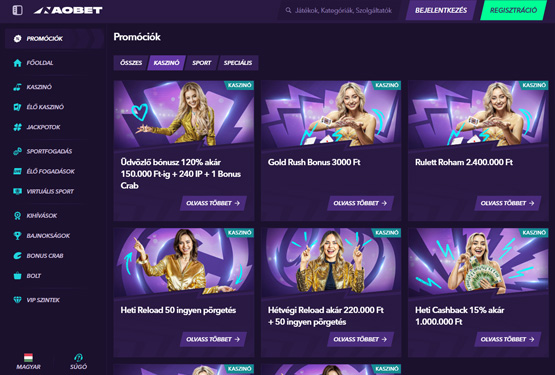The width and height of the screenshot is (555, 375).
Task: Open the Jackpotok sidebar icon
Action: [17, 127]
